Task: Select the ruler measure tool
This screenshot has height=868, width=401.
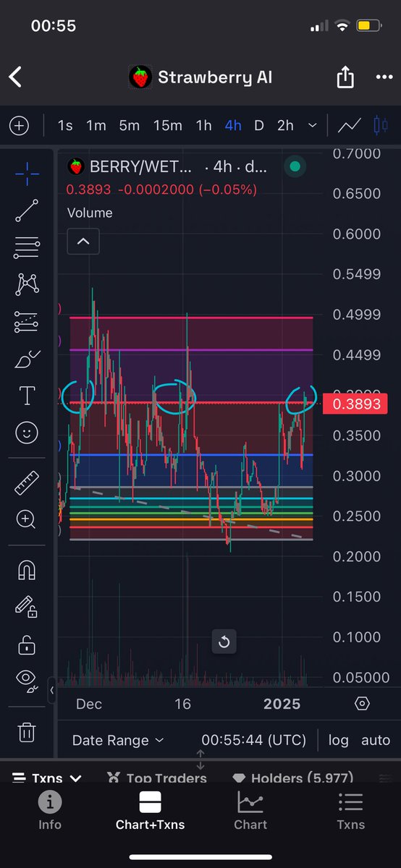Action: coord(27,482)
